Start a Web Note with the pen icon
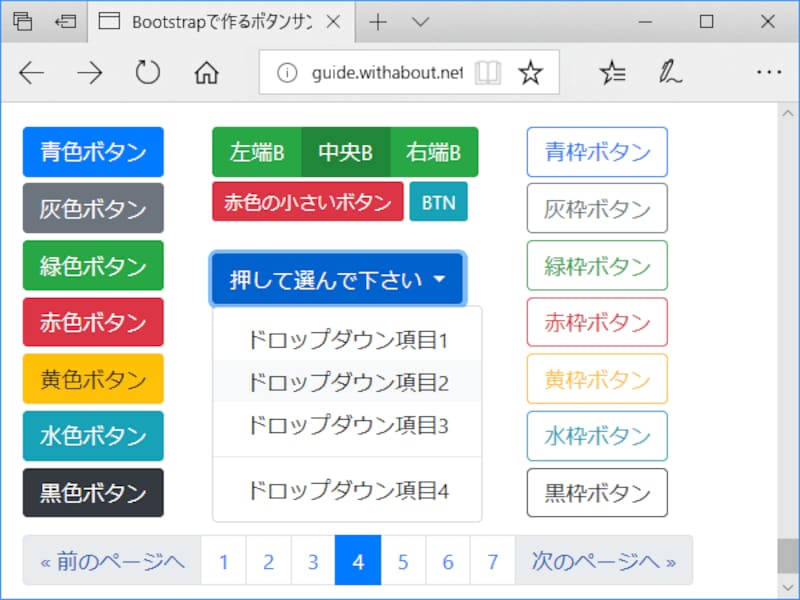 pos(669,72)
